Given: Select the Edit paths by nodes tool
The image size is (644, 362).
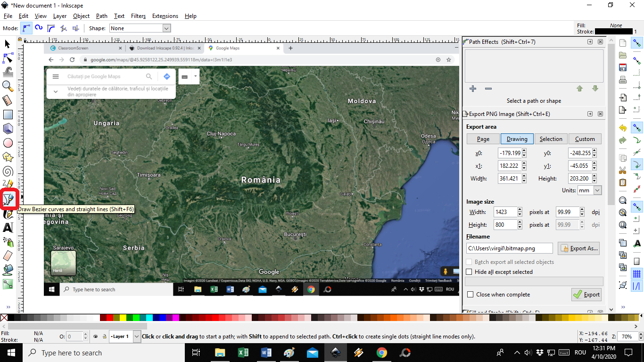Looking at the screenshot, I should click(x=8, y=58).
